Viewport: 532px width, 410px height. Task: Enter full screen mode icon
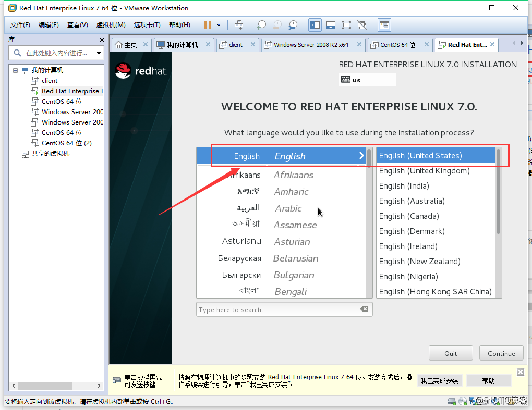pos(346,24)
